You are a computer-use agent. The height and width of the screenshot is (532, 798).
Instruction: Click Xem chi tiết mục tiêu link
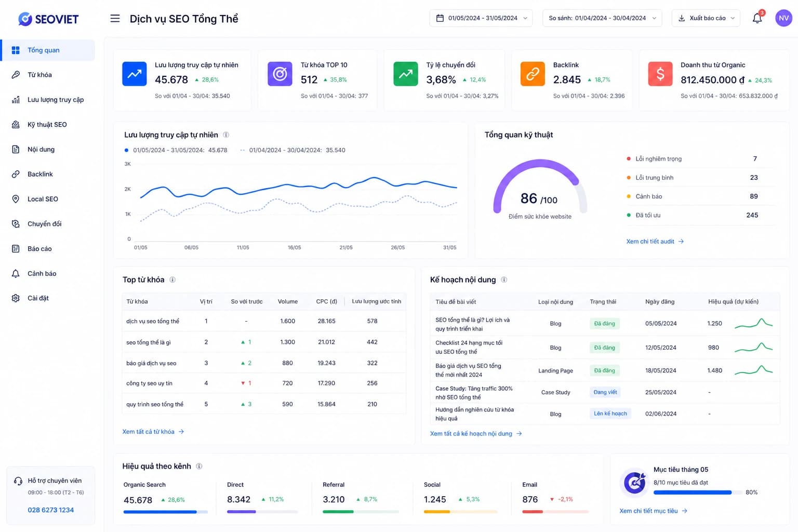point(653,511)
